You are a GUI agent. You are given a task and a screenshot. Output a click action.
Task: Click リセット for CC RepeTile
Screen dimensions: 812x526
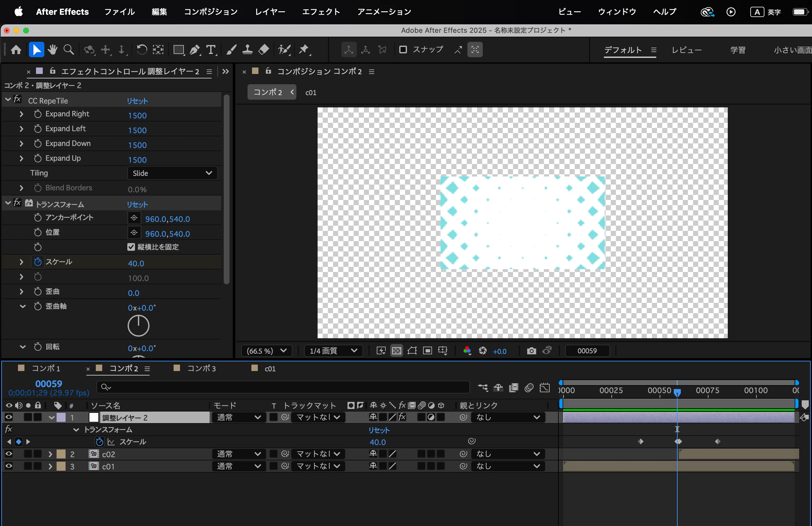(137, 101)
